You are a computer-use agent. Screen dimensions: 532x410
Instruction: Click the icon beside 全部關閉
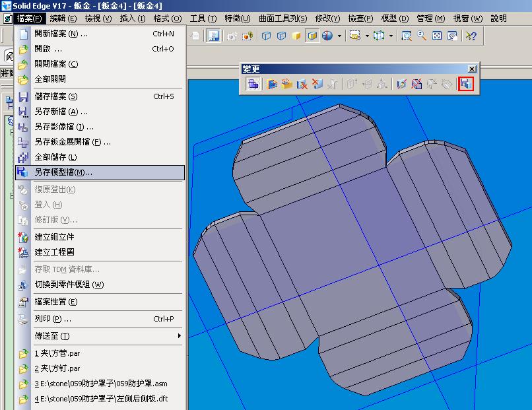(x=23, y=79)
